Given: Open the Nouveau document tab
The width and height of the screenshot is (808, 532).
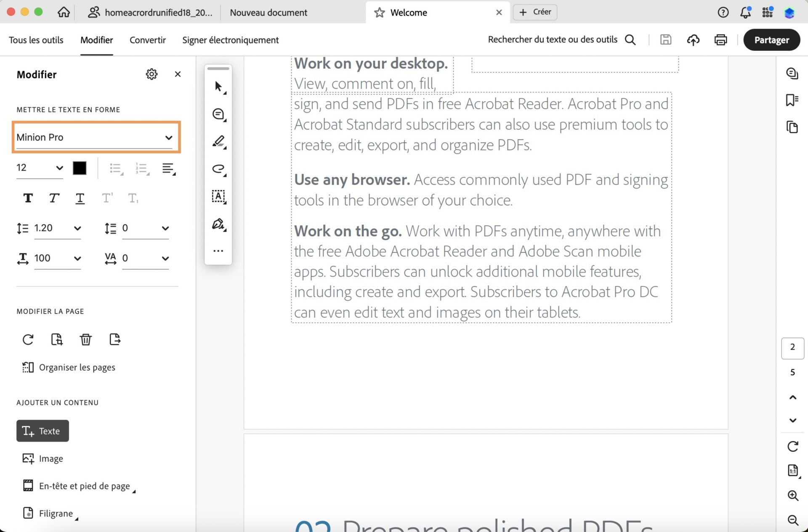Looking at the screenshot, I should point(268,13).
